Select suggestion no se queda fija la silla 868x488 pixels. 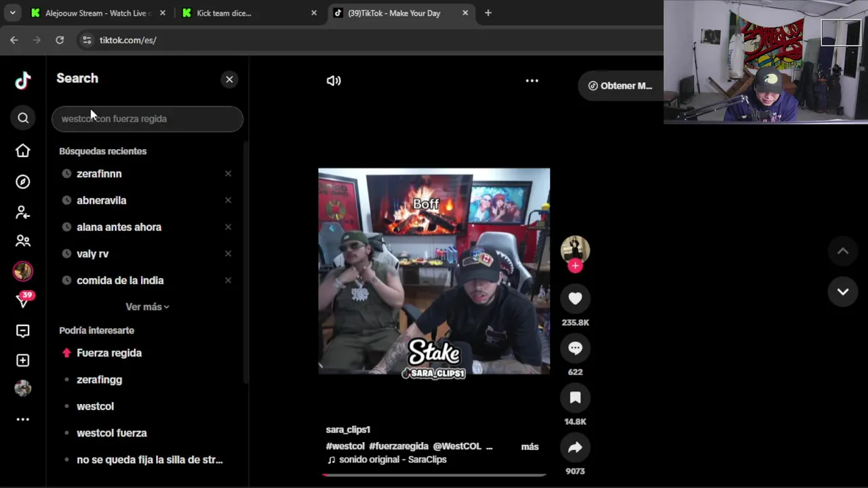click(150, 460)
